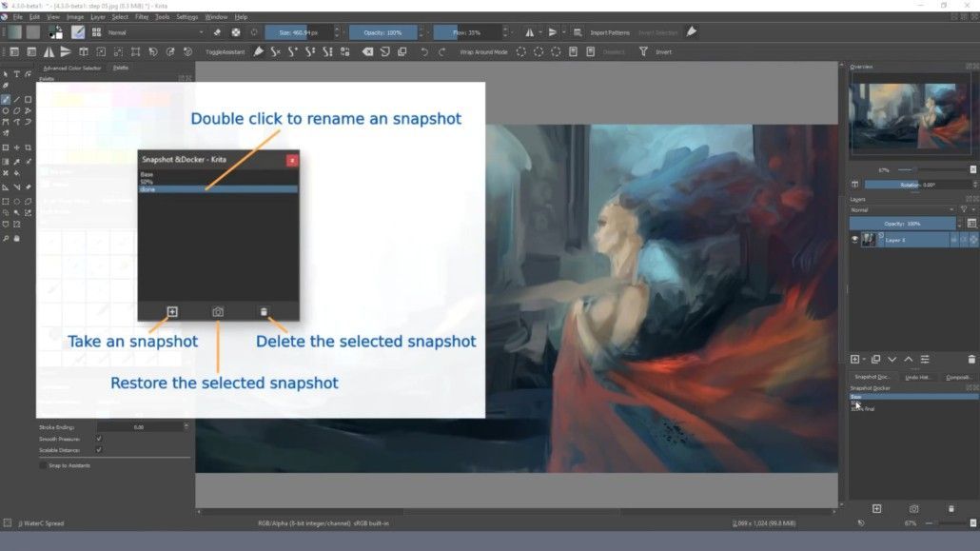Viewport: 980px width, 551px height.
Task: Delete snapshot with docked trash icon
Action: click(951, 508)
